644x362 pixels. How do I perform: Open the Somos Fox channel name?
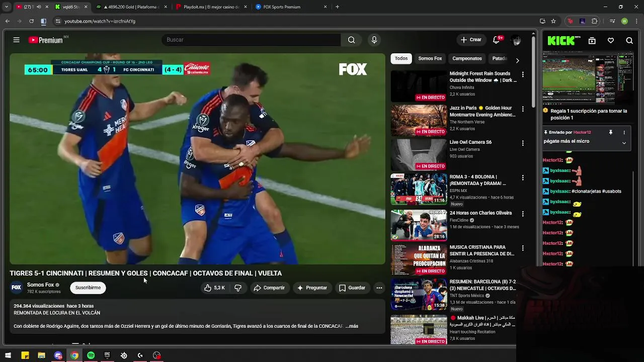pyautogui.click(x=40, y=285)
